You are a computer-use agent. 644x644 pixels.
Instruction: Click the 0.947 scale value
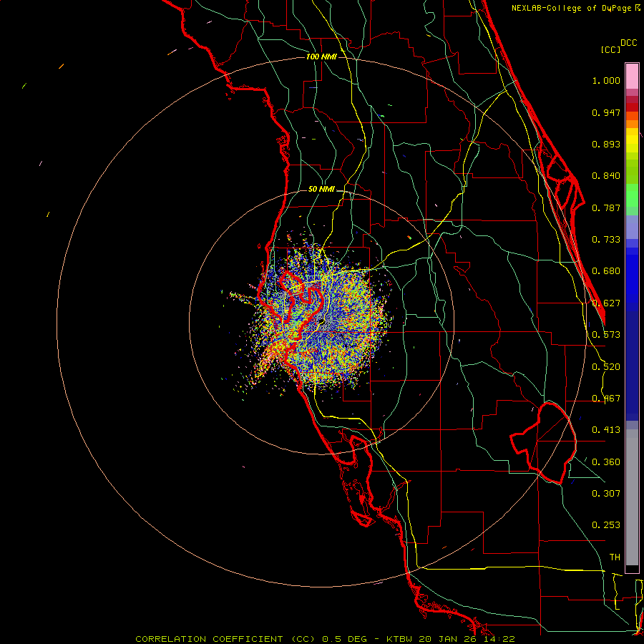click(606, 112)
